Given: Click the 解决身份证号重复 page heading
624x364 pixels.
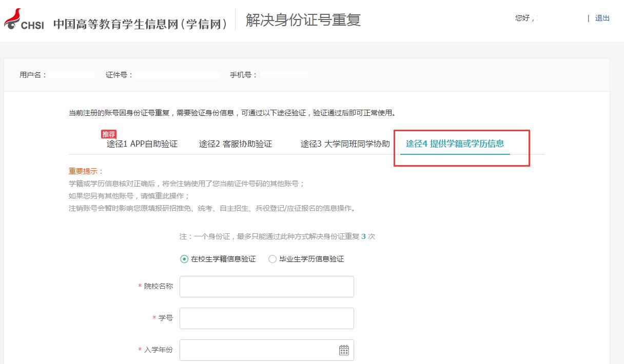Looking at the screenshot, I should [303, 20].
